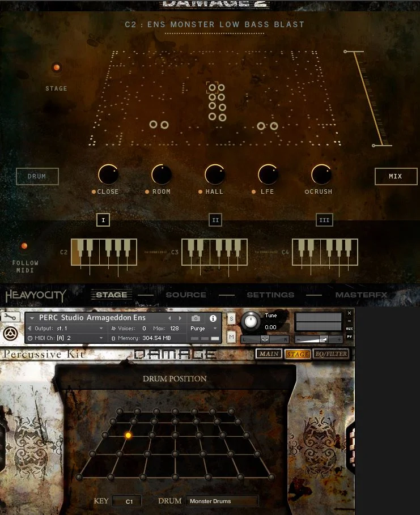Mute the instrument with M button
The width and height of the screenshot is (420, 515).
231,337
